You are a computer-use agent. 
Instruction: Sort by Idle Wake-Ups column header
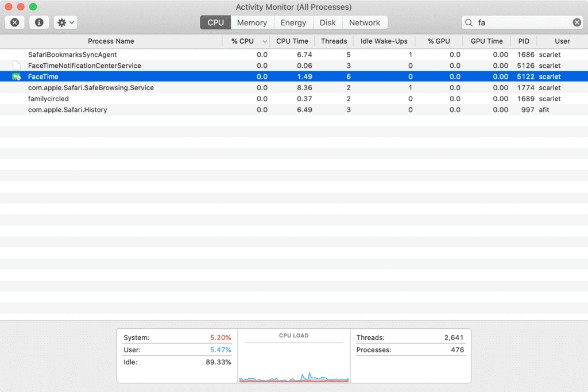[x=384, y=41]
